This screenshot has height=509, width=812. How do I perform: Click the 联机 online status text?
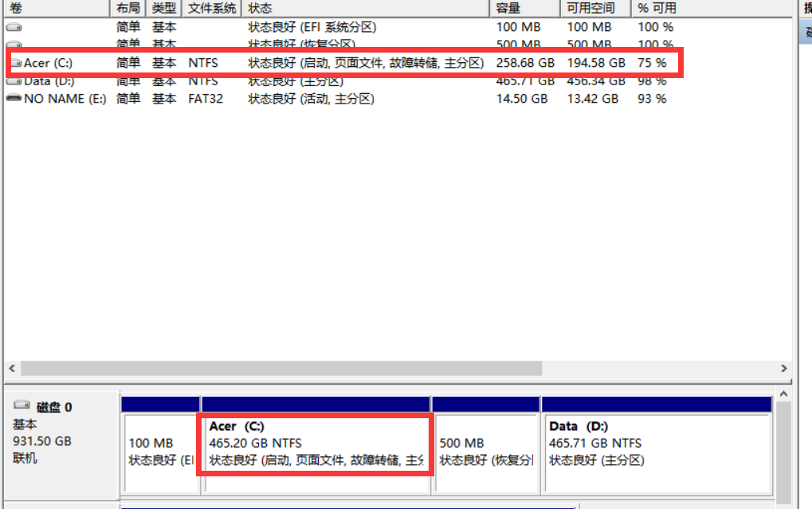[25, 458]
